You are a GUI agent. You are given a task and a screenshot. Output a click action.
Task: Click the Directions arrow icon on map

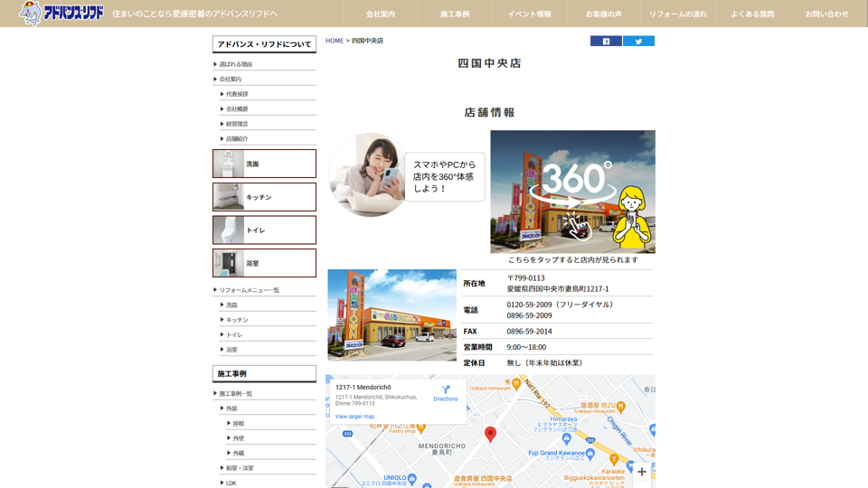coord(445,390)
